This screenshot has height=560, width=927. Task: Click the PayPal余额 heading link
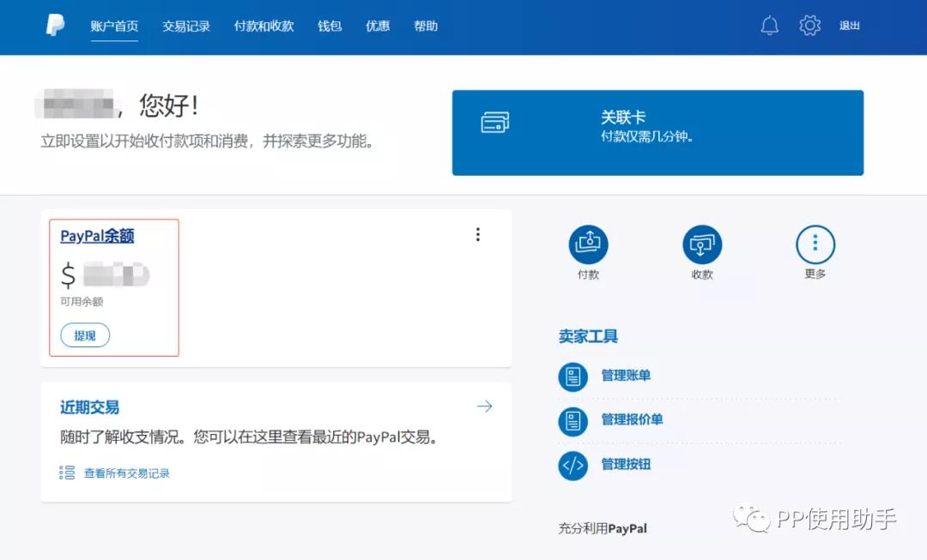[x=97, y=235]
